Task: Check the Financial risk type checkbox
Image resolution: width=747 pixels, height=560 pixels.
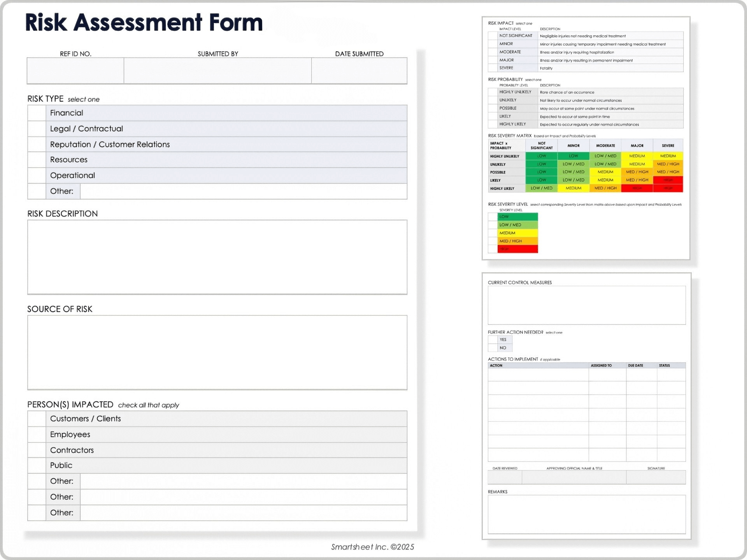Action: coord(37,113)
